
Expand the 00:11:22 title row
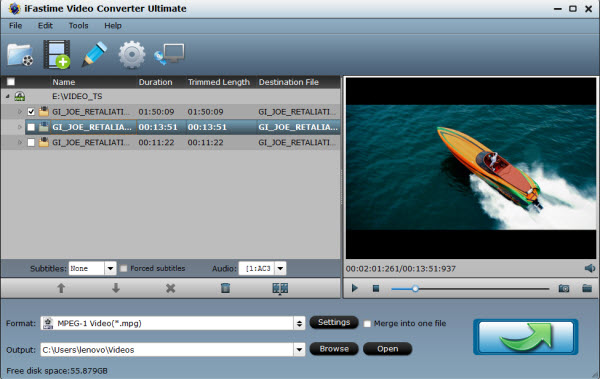(20, 142)
